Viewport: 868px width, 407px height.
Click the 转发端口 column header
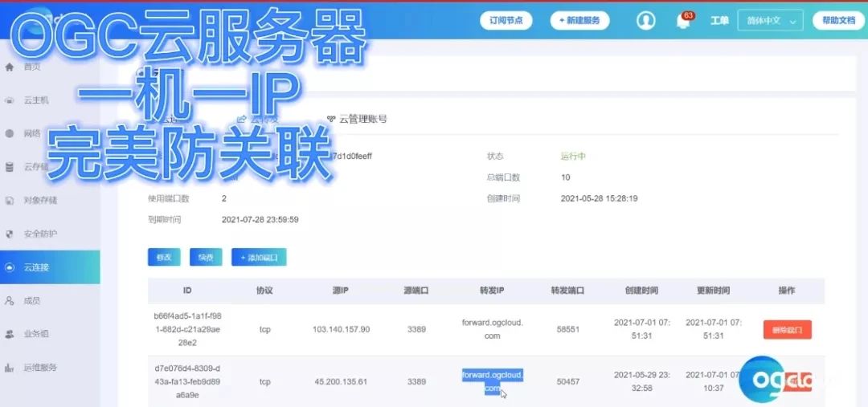(x=568, y=291)
